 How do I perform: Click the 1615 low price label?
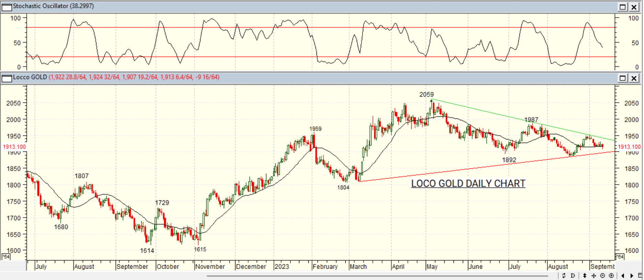tap(200, 249)
